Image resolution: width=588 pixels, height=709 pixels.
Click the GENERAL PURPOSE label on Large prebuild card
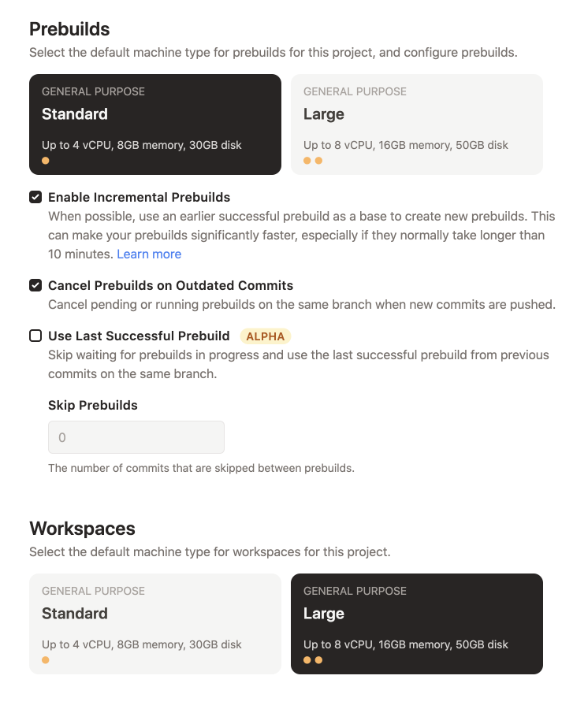[356, 91]
